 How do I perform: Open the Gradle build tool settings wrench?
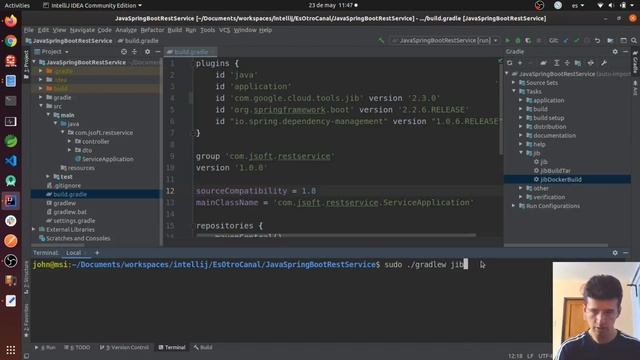coord(604,63)
